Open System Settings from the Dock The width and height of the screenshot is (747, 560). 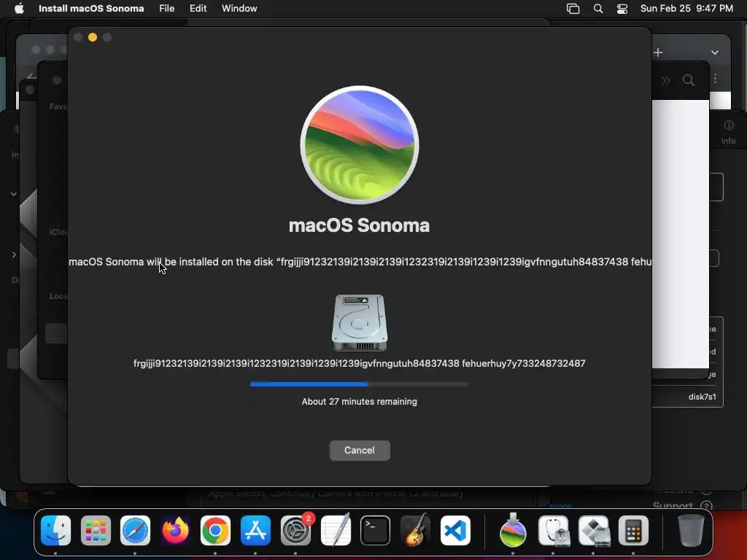(295, 531)
